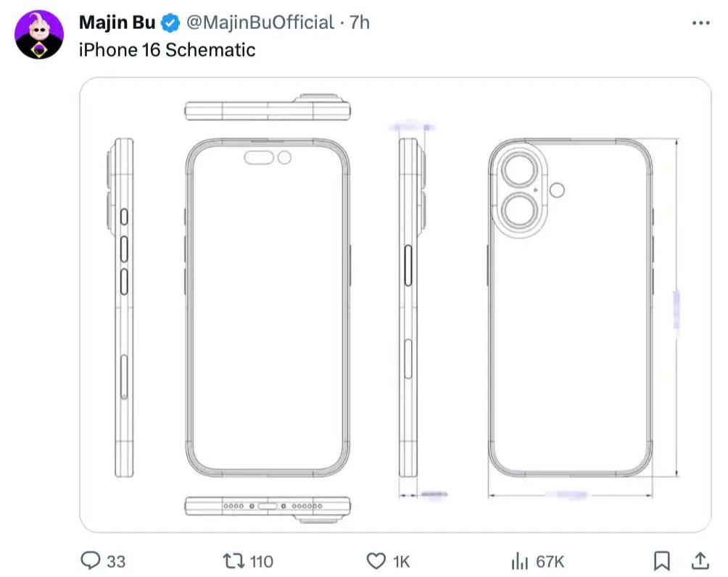
Task: Open Majin Bu's profile avatar
Action: click(39, 35)
